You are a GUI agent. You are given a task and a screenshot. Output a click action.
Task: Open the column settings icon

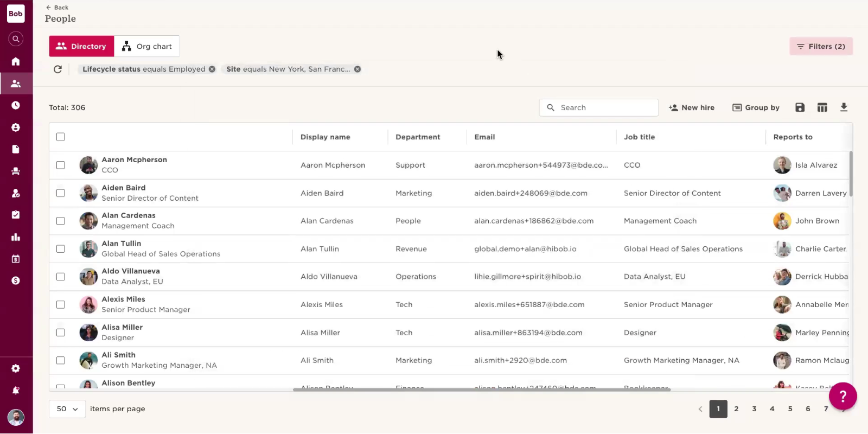click(822, 107)
